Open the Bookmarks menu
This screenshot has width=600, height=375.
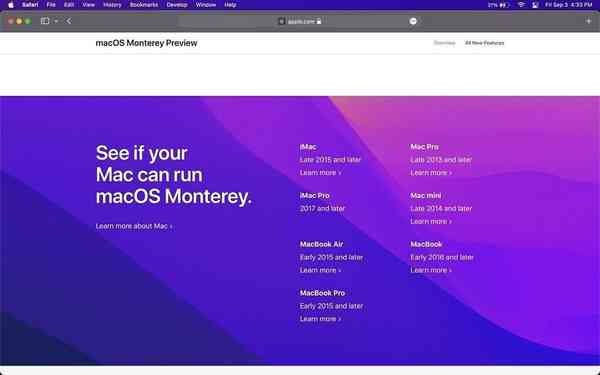144,5
